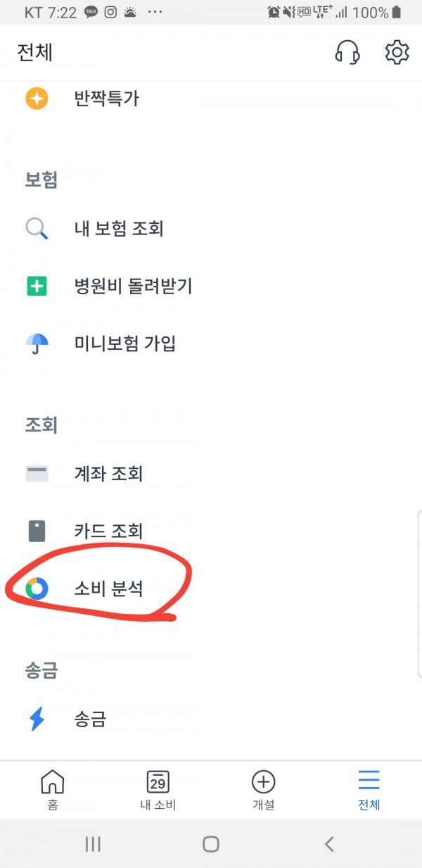This screenshot has width=422, height=868.
Task: Open 미니보험 가입 menu entry
Action: (125, 344)
